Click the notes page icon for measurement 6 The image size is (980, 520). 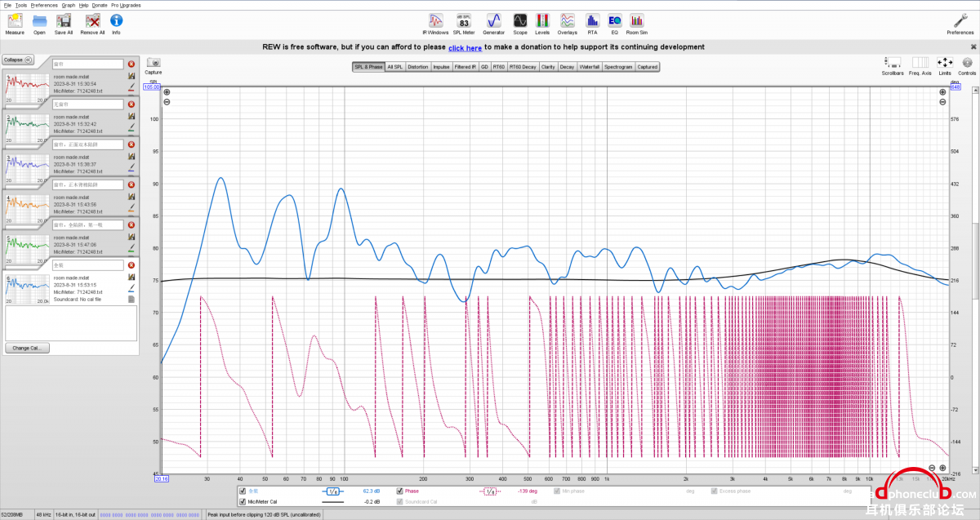coord(131,299)
